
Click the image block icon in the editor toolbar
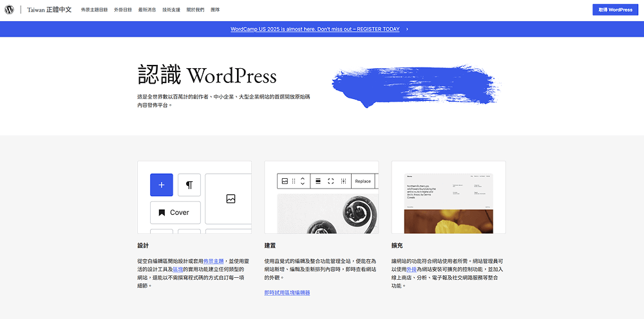285,181
